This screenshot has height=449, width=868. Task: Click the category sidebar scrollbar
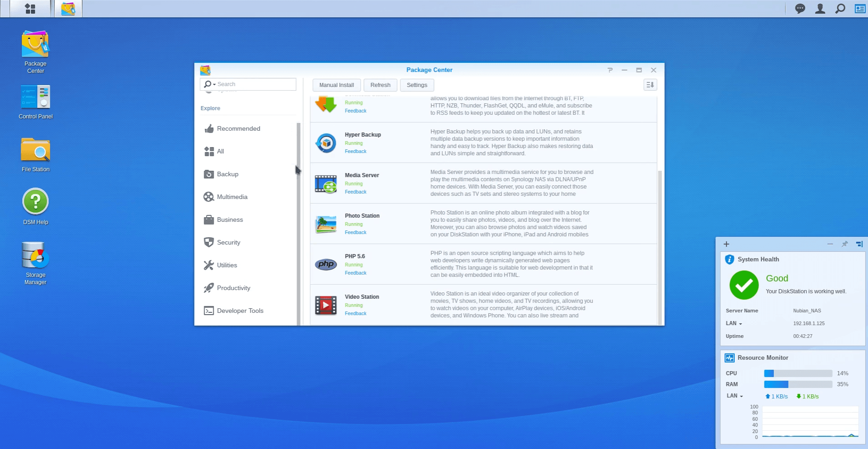click(298, 223)
